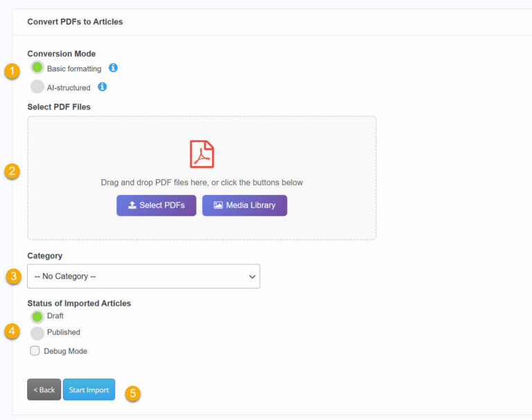Screen dimensions: 532x420
Task: Click the orange step 5 badge
Action: 132,393
